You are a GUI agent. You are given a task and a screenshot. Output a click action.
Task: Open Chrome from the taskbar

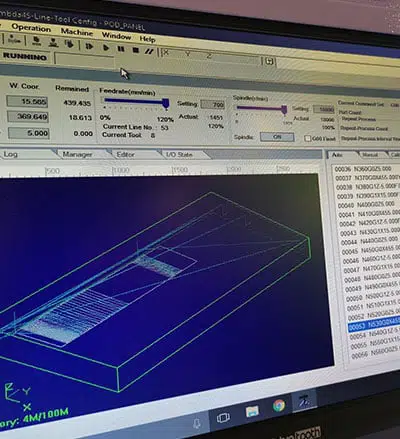[279, 405]
